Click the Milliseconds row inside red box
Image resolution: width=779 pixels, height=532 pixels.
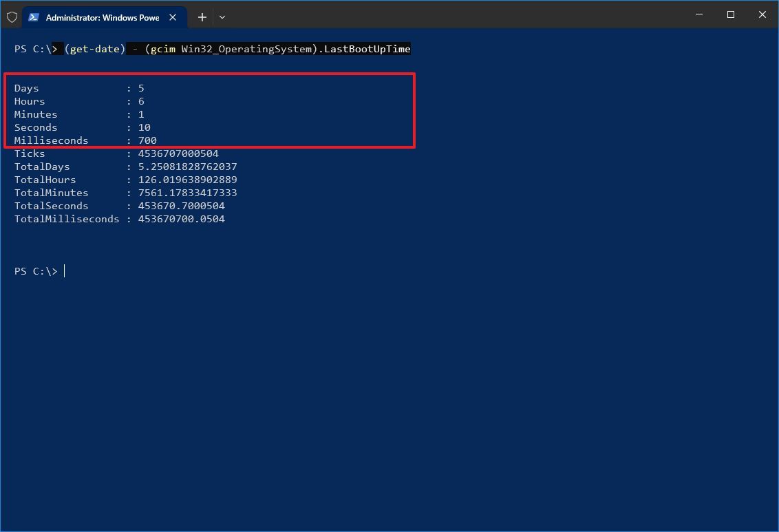(85, 140)
